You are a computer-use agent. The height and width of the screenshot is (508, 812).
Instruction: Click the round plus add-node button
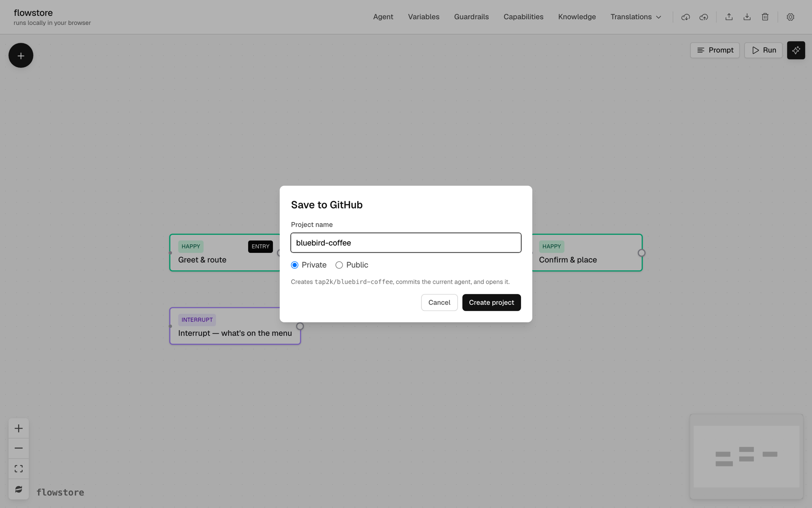tap(21, 55)
